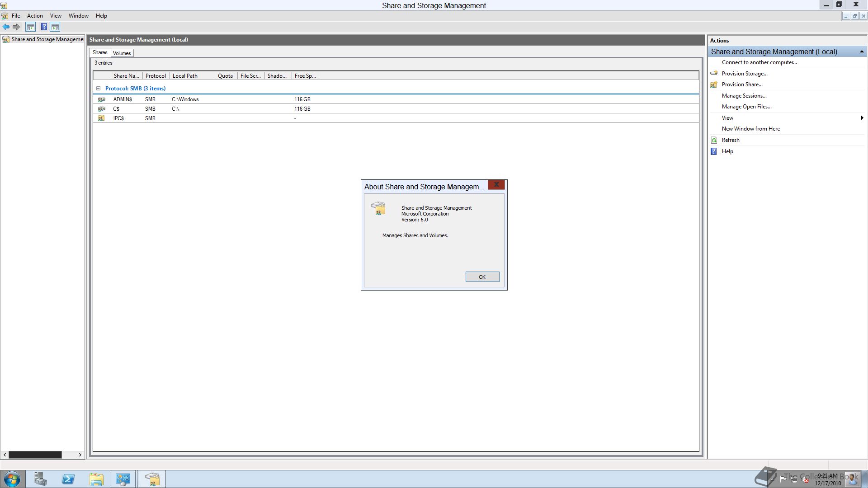Close the About Share and Storage Management dialog
868x488 pixels.
(x=496, y=184)
